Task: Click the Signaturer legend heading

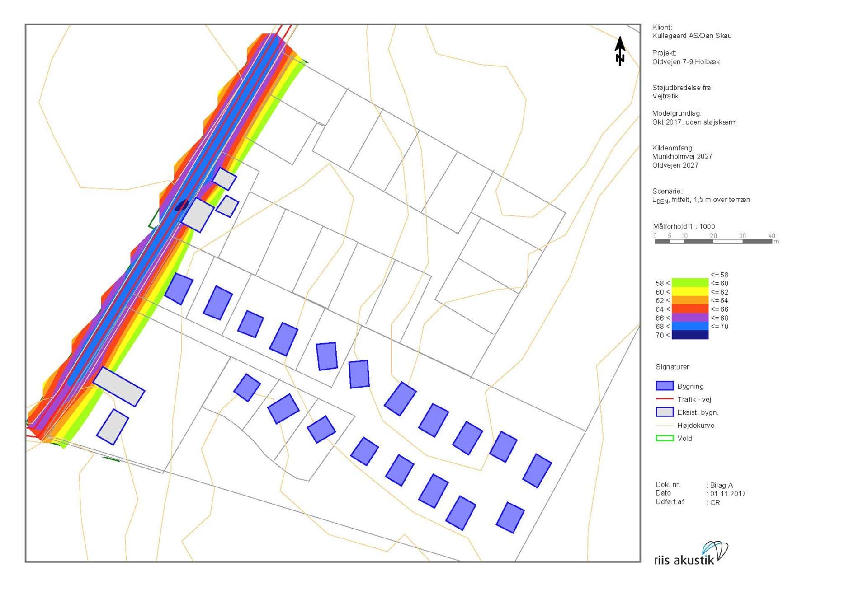Action: (x=672, y=367)
